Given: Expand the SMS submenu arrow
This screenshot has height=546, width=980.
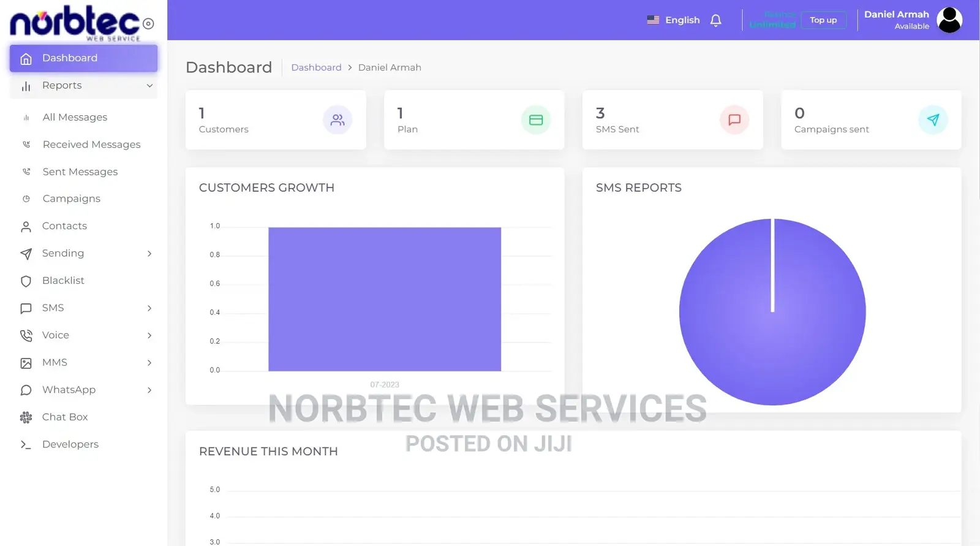Looking at the screenshot, I should (149, 308).
